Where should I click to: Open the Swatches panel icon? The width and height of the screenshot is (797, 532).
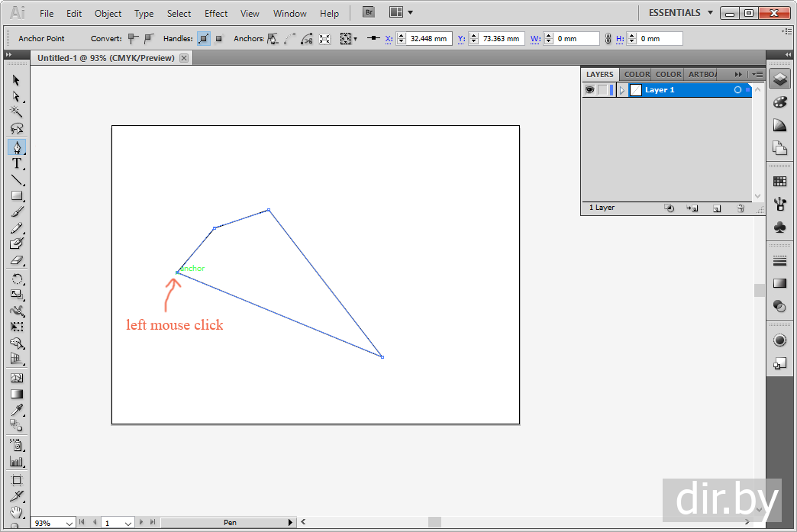(779, 181)
